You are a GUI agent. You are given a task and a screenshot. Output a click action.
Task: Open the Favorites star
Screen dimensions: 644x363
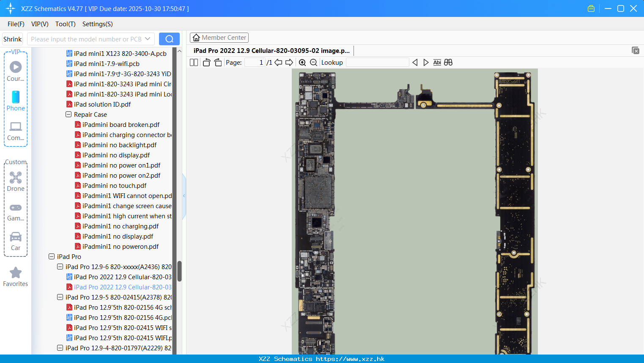click(16, 277)
